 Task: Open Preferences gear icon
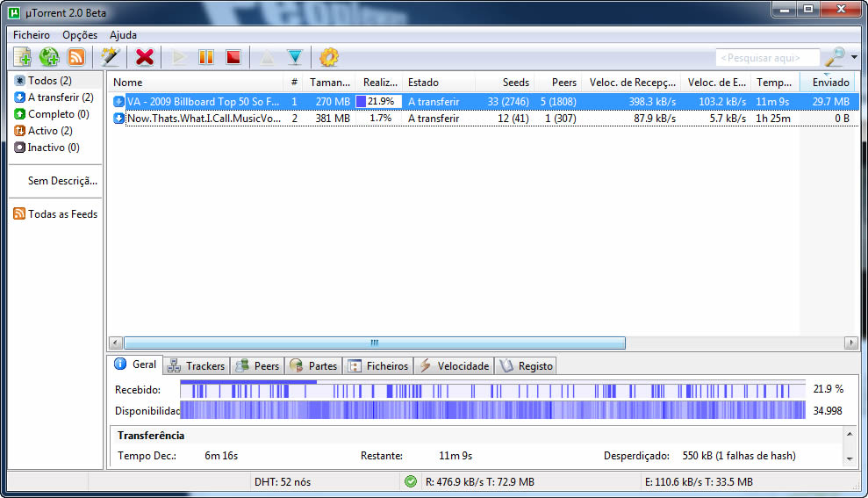tap(329, 57)
